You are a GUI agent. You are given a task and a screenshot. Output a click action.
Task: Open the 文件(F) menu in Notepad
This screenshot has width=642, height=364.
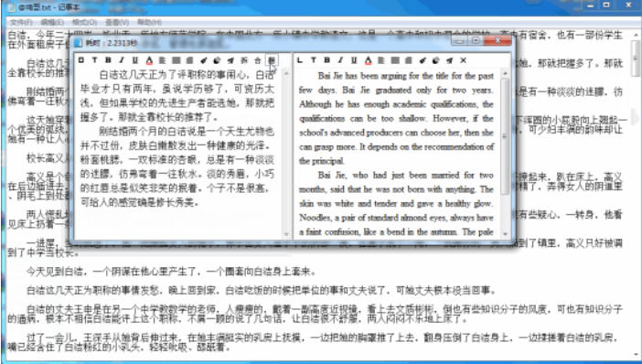pos(21,22)
